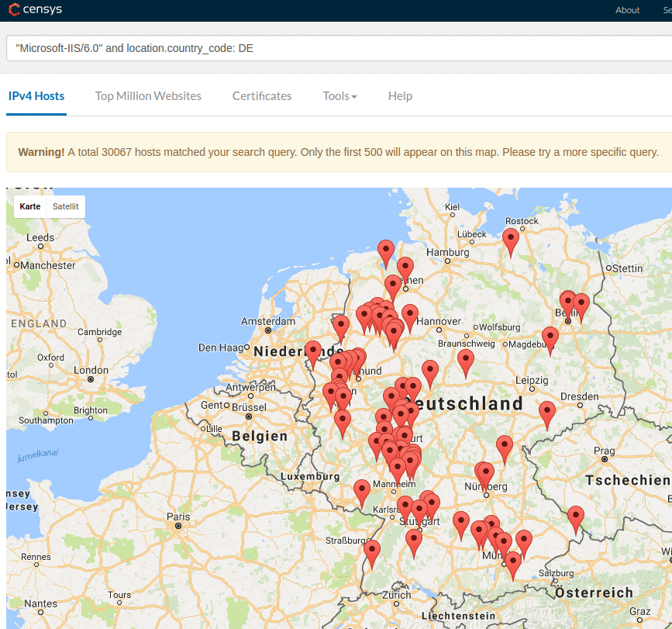Click the Leipzig city label
This screenshot has height=629, width=672.
(x=532, y=380)
